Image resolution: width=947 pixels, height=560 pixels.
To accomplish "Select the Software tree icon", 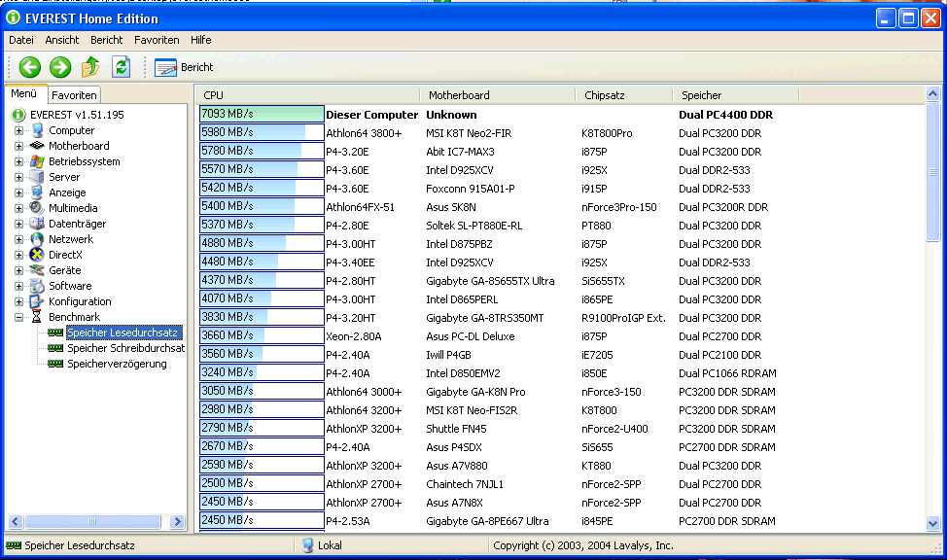I will pyautogui.click(x=38, y=286).
